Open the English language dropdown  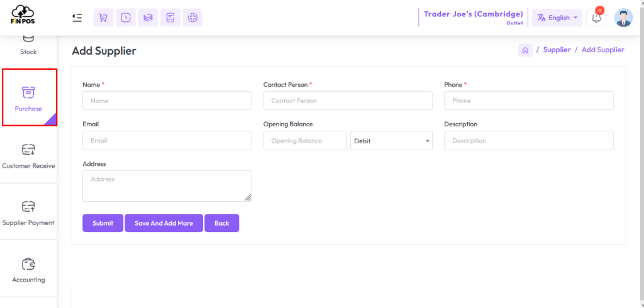coord(557,18)
